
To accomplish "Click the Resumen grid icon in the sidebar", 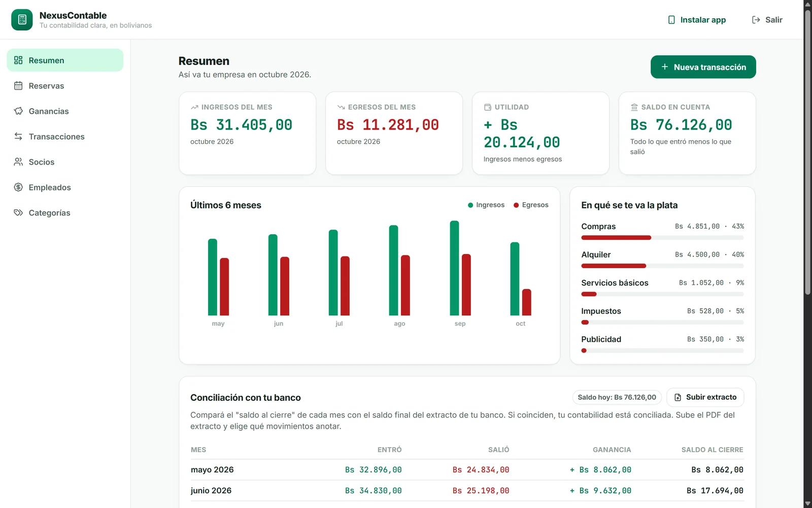I will coord(18,60).
